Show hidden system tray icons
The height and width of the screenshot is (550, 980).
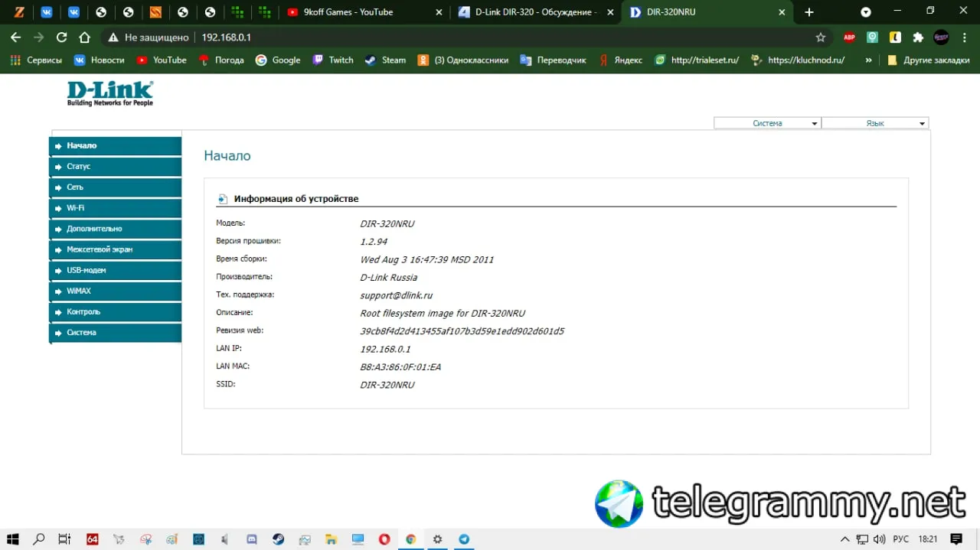pos(845,539)
